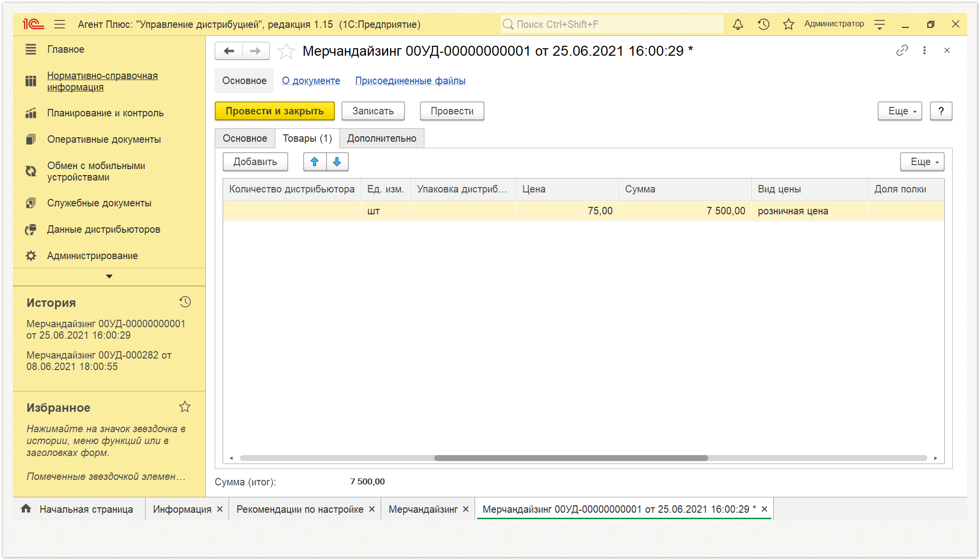Open the Дополнительно tab
Screen dimensions: 980x560
[x=382, y=138]
